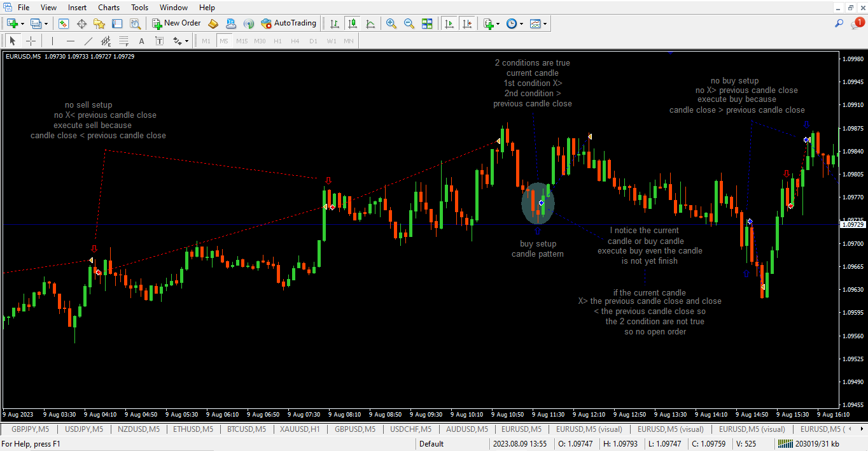Switch timeframe to H4
Screen dimensions: 868x451
295,41
